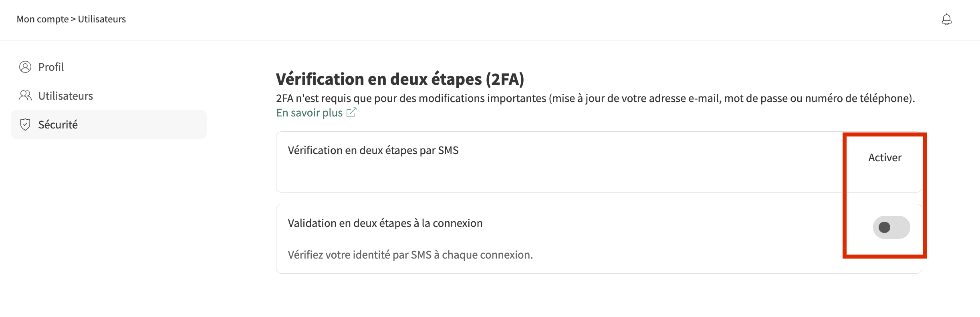Toggle Validation en deux étapes à la connexion
The image size is (980, 317).
pyautogui.click(x=891, y=227)
